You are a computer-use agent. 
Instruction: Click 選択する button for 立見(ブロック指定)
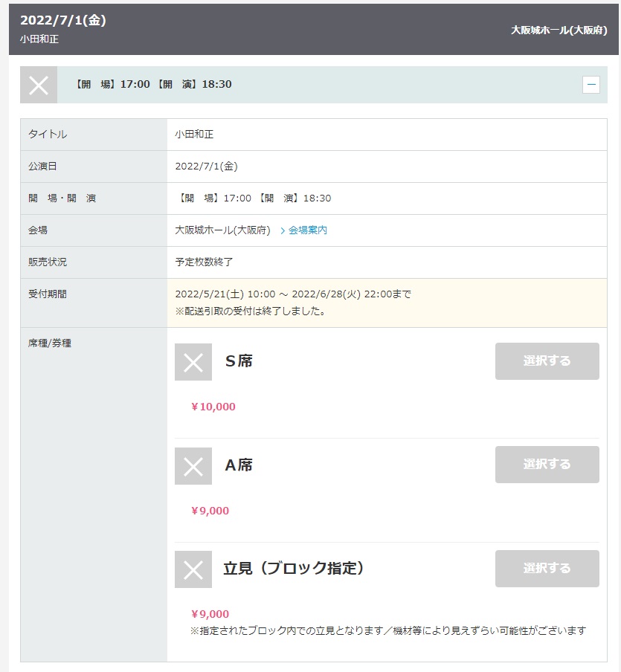(x=547, y=568)
